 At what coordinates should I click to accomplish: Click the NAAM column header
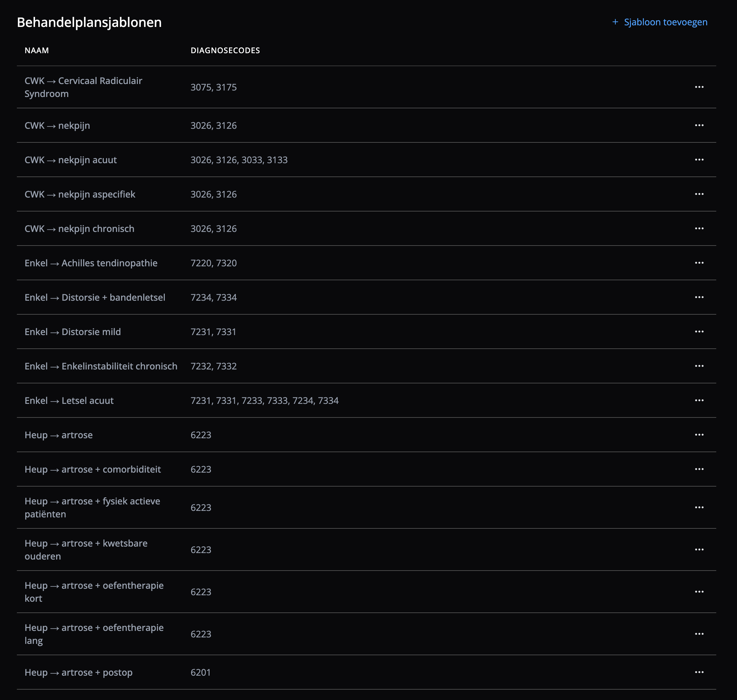coord(37,50)
